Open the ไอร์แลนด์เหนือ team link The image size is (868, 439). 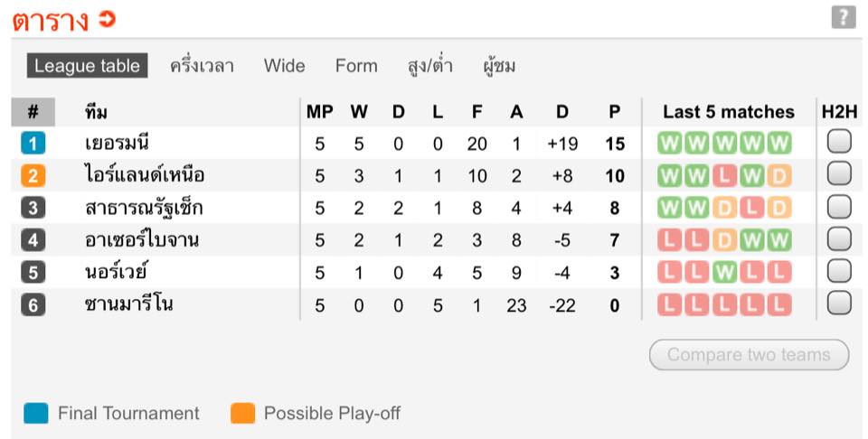coord(144,175)
